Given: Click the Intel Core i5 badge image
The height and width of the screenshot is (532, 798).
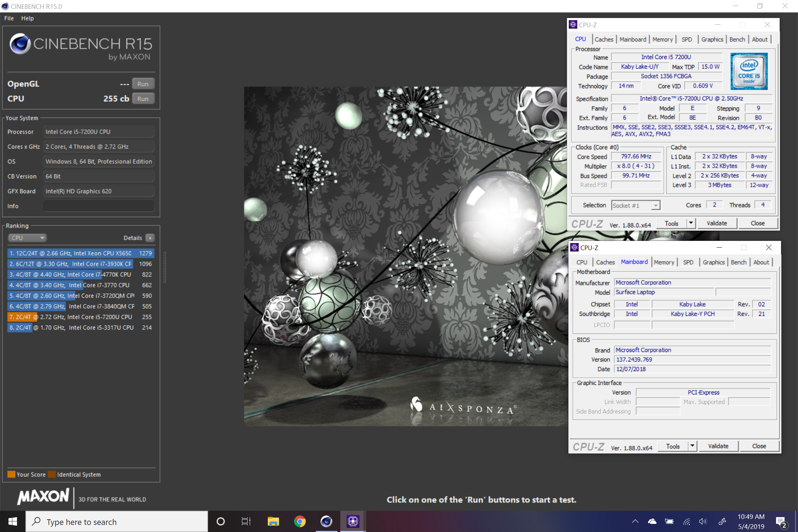Looking at the screenshot, I should [x=749, y=71].
